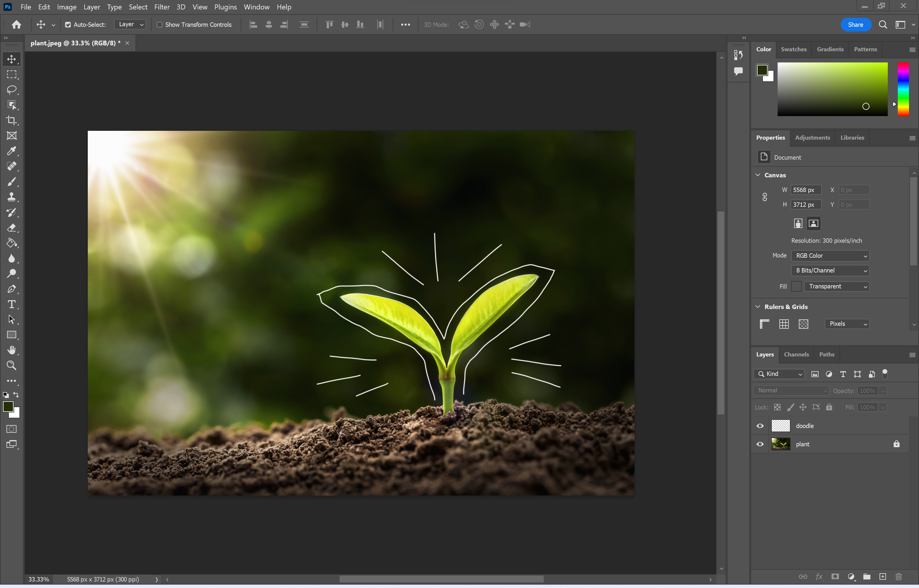Toggle lock all icon in Layers panel
Screen dimensions: 919x588
(829, 407)
